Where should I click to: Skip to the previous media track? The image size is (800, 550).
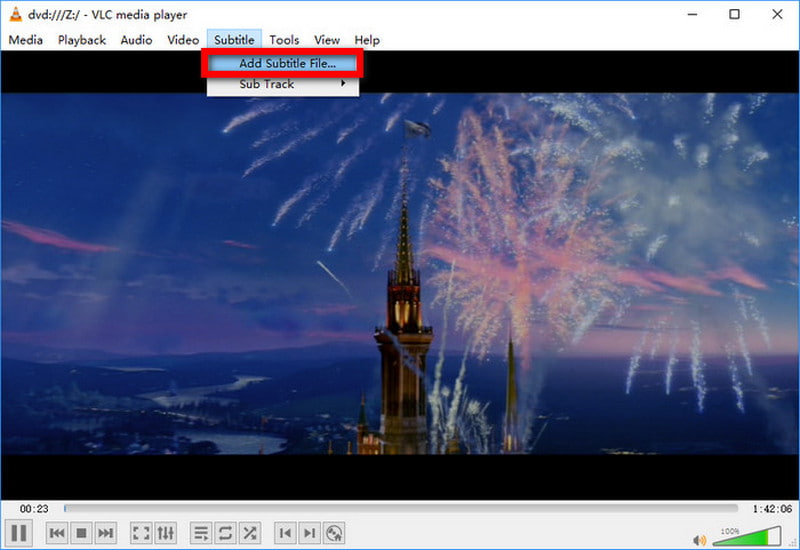click(57, 533)
